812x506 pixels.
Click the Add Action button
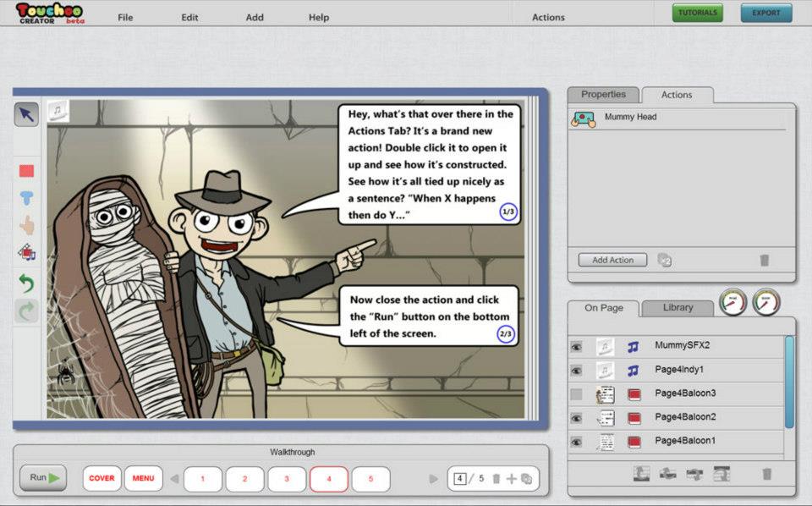[612, 260]
